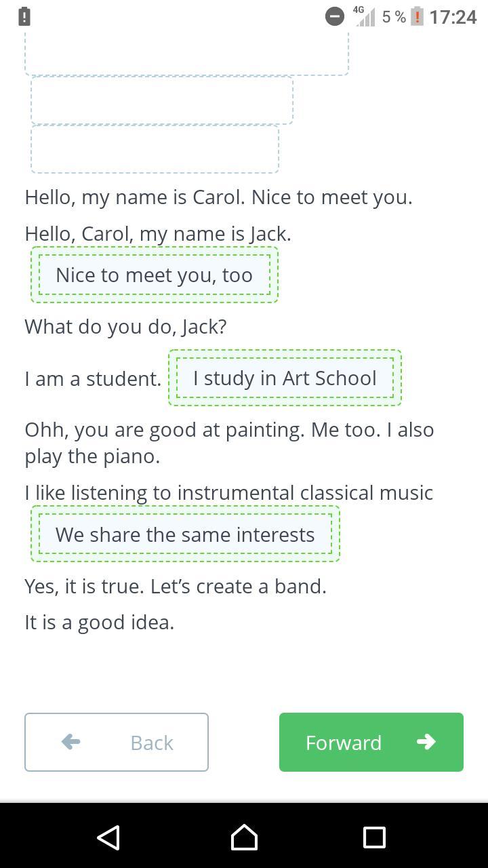Select the 'I study in Art School' tile

[285, 378]
